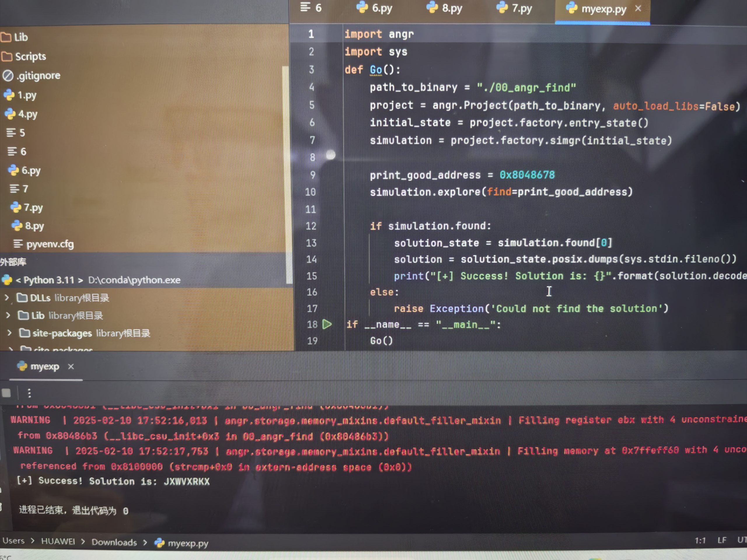Click myexp.py in the breadcrumb path
747x560 pixels.
point(182,543)
